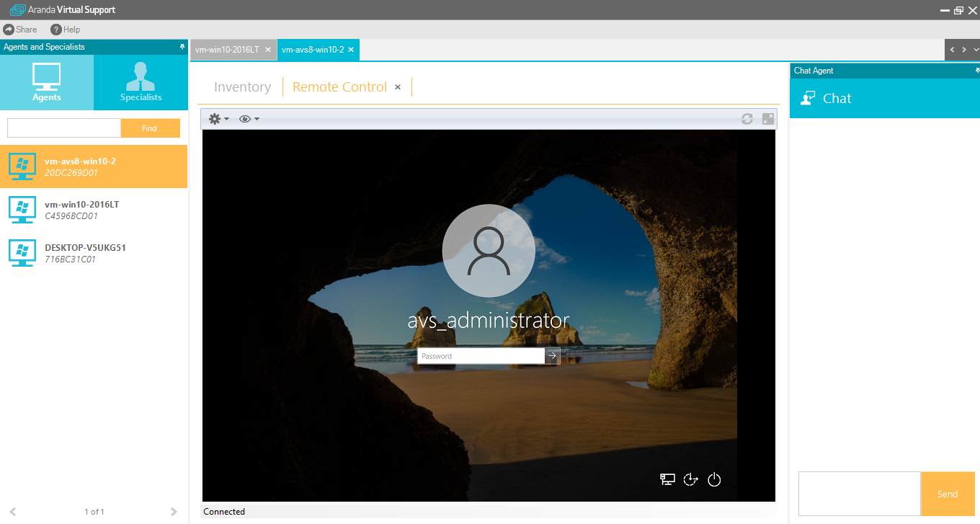The height and width of the screenshot is (524, 980).
Task: Go to previous page of agents list
Action: point(12,512)
